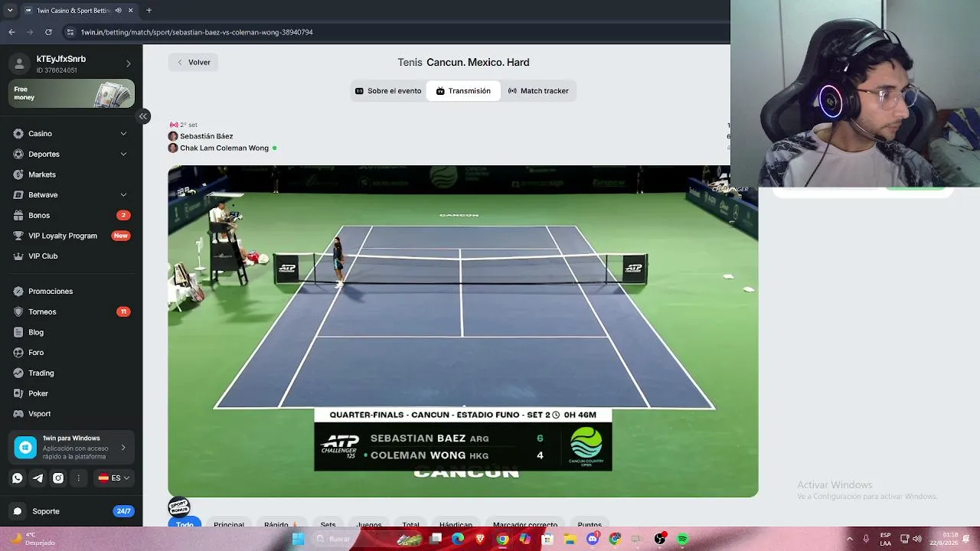
Task: Open the Blog sidebar icon
Action: [18, 333]
